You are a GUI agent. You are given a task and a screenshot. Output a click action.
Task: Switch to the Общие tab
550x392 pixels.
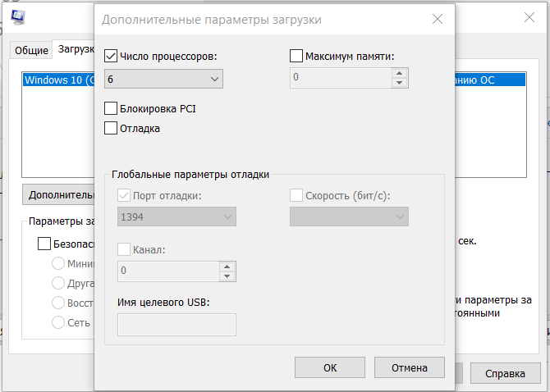[30, 50]
